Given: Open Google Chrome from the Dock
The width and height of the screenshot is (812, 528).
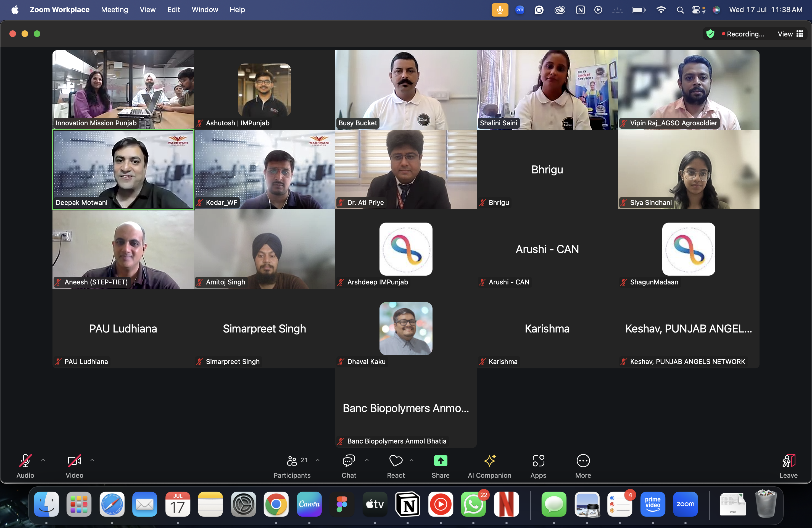Looking at the screenshot, I should [276, 504].
